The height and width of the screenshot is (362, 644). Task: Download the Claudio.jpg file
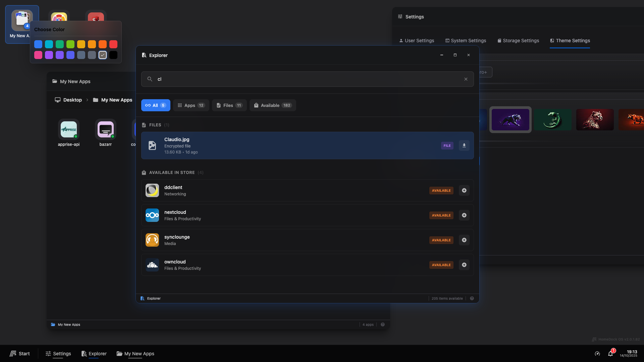464,145
